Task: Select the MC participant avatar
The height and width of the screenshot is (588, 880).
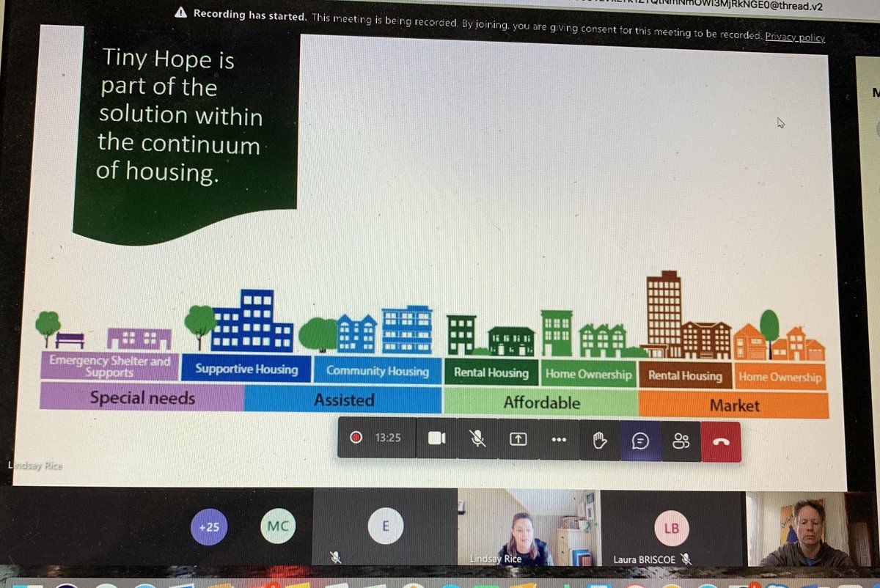Action: tap(278, 525)
